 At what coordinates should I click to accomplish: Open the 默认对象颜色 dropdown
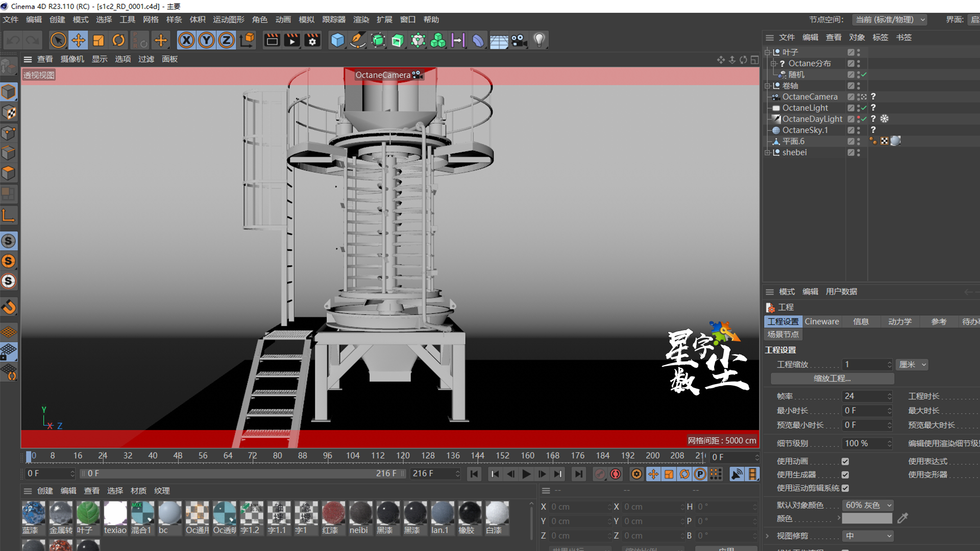click(868, 505)
